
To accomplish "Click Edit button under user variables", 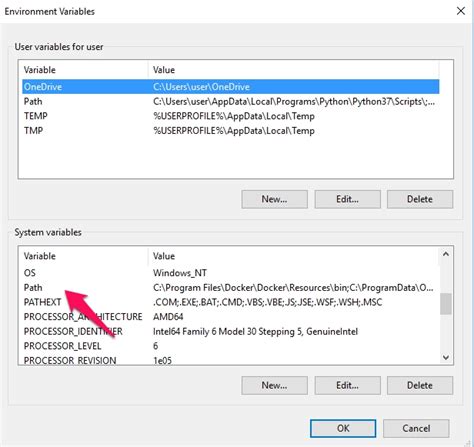I will click(347, 199).
